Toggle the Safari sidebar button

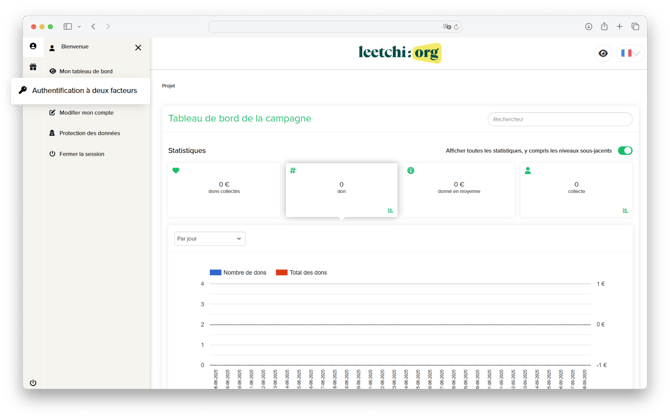(68, 26)
